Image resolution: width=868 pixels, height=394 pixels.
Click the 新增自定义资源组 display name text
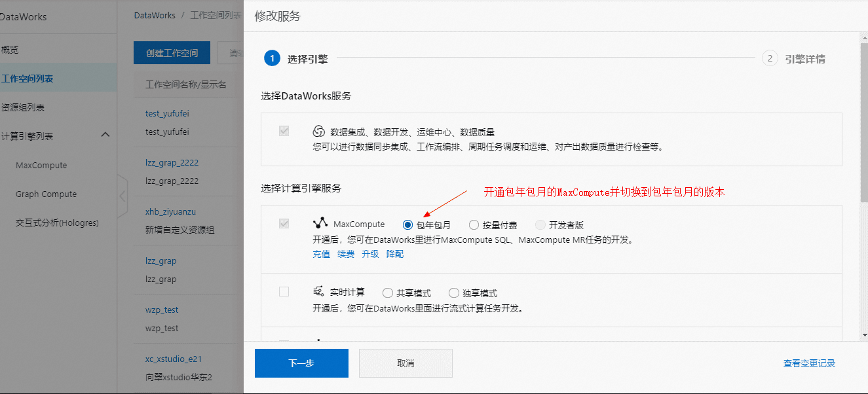(x=179, y=230)
